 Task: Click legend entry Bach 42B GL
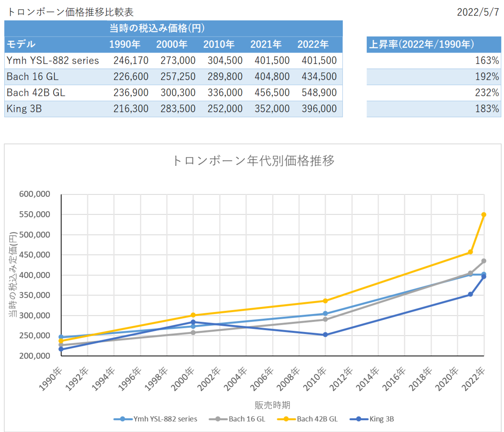[x=308, y=419]
